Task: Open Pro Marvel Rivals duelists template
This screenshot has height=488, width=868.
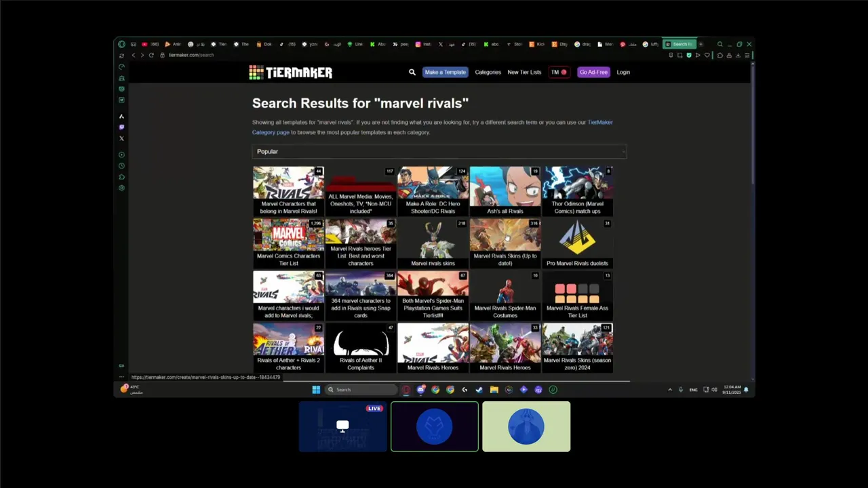Action: point(577,243)
